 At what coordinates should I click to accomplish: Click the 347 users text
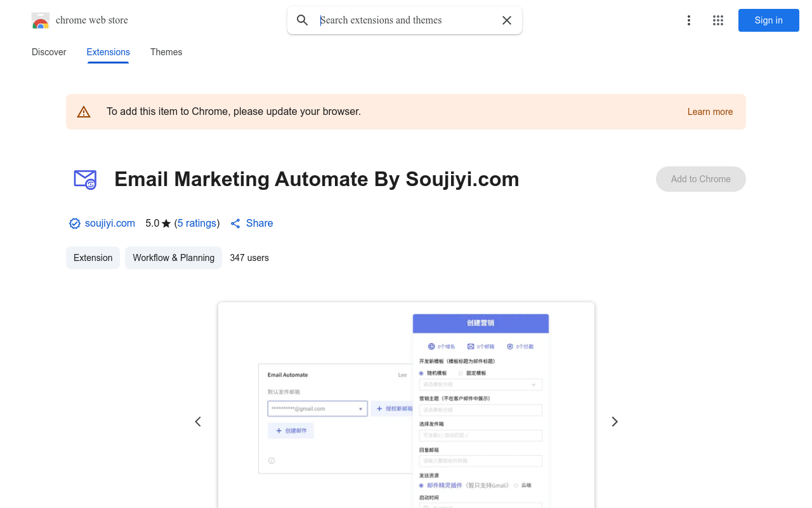[x=249, y=258]
